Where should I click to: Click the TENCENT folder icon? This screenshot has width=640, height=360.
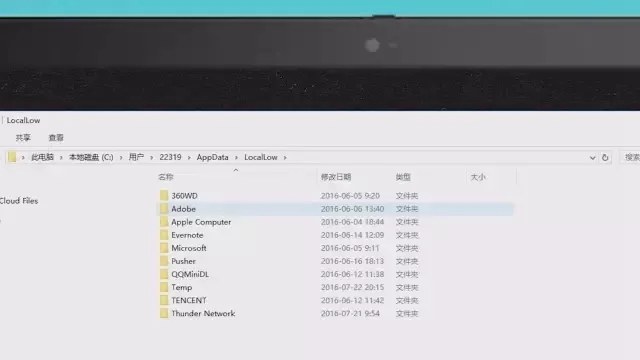coord(164,300)
